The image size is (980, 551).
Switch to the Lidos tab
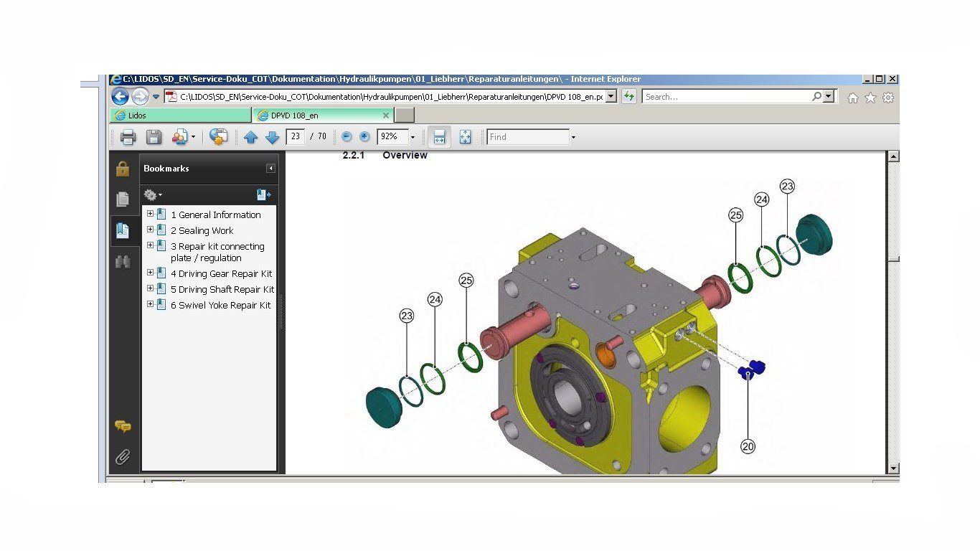point(180,115)
